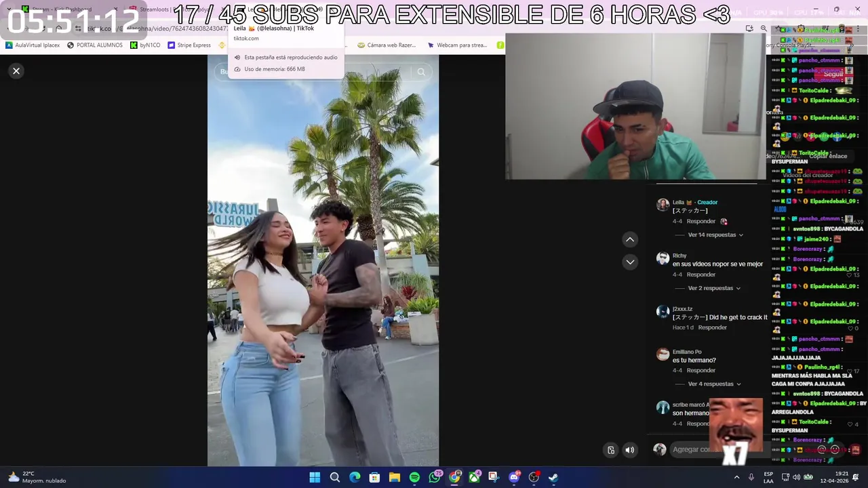Image resolution: width=868 pixels, height=488 pixels.
Task: Open the 'Webcam para strea...' bookmark
Action: (457, 45)
